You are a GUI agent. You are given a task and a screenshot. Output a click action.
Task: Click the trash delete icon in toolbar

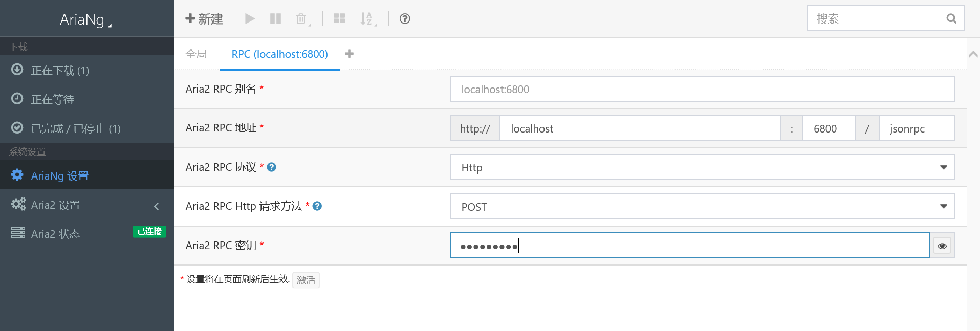click(x=301, y=19)
